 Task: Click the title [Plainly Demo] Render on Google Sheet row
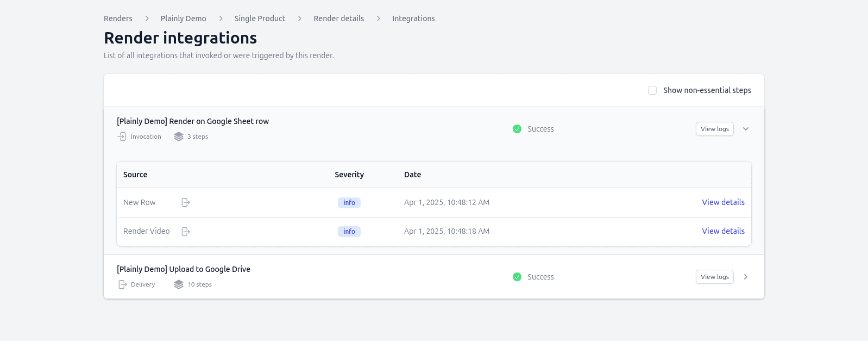193,121
